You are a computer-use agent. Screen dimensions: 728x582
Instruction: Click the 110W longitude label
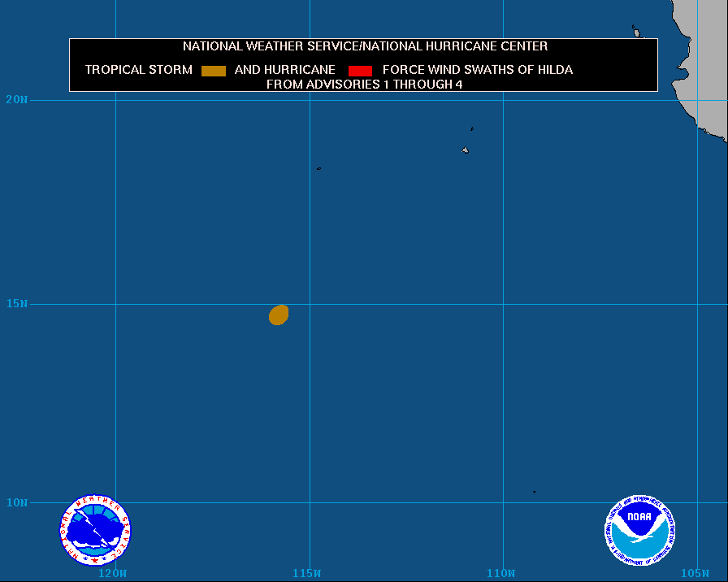tap(500, 573)
